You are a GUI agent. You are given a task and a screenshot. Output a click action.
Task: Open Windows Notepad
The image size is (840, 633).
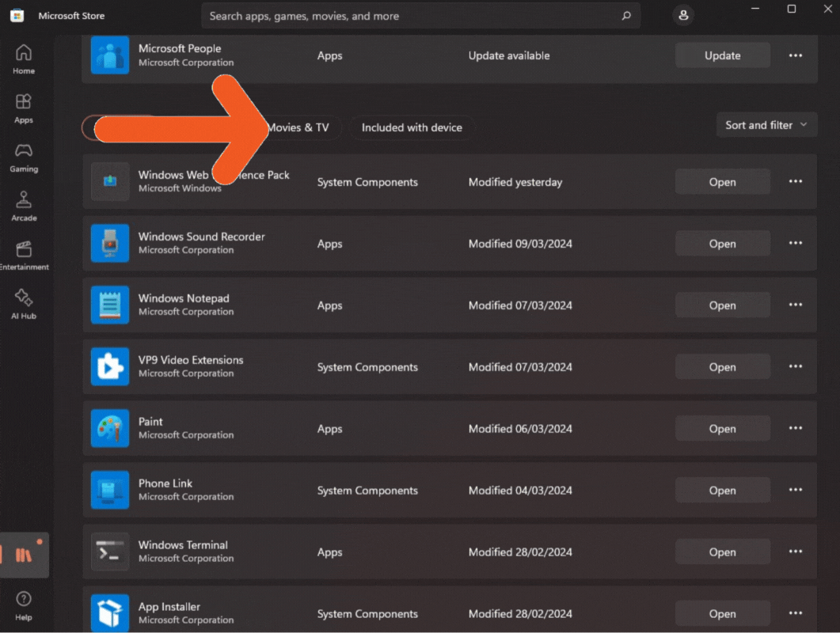[x=722, y=305]
